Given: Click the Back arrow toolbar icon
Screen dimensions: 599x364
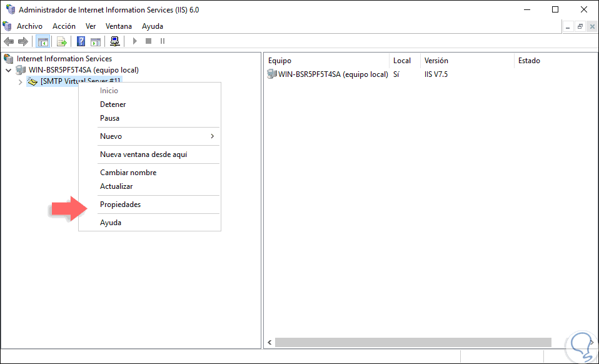Looking at the screenshot, I should tap(9, 41).
